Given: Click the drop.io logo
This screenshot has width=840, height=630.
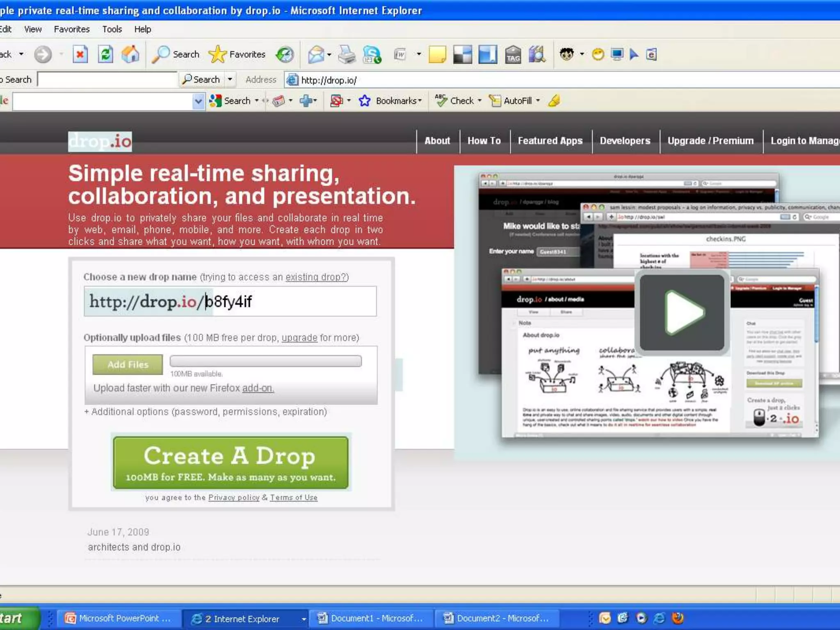Looking at the screenshot, I should 100,142.
